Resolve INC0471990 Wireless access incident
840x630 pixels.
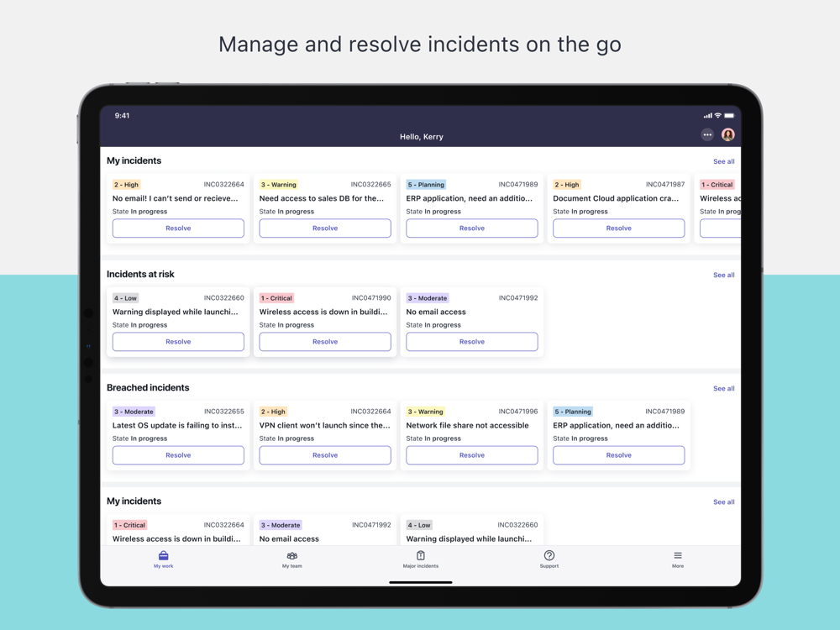click(325, 342)
